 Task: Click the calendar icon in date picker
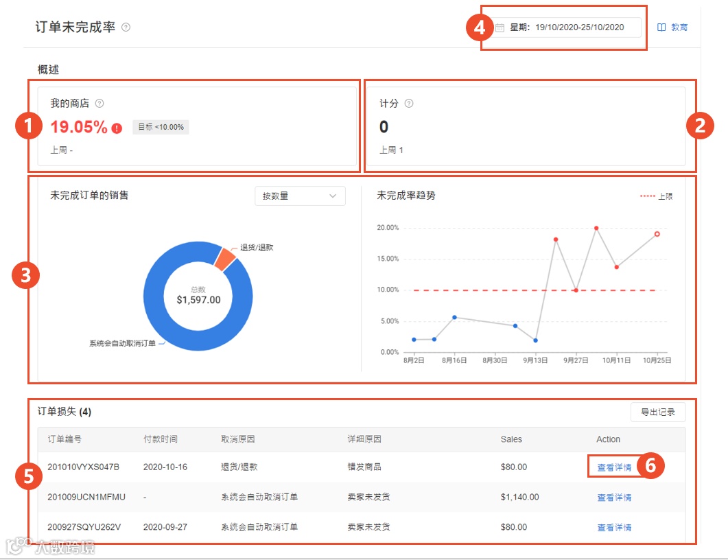pos(500,27)
